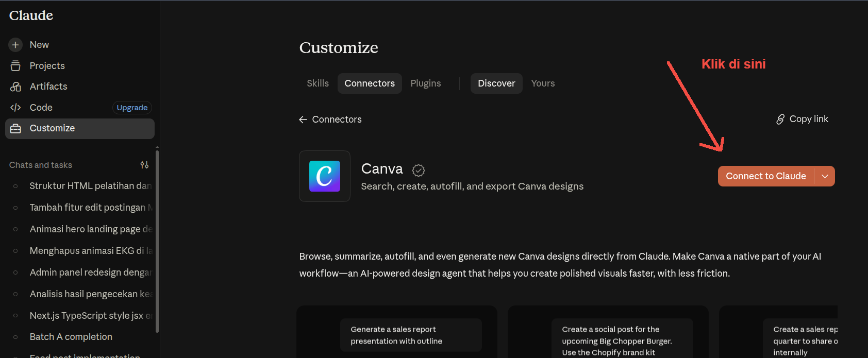Image resolution: width=868 pixels, height=358 pixels.
Task: Click the Artifacts shapes icon in sidebar
Action: pyautogui.click(x=15, y=87)
